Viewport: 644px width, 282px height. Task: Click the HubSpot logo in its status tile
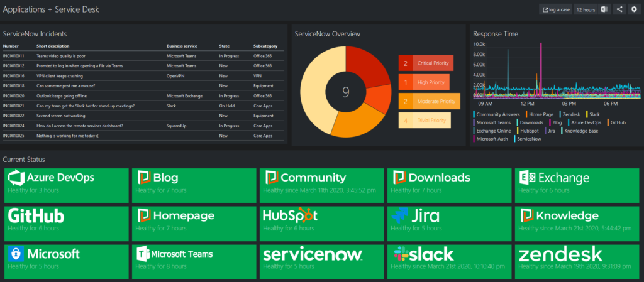point(290,215)
